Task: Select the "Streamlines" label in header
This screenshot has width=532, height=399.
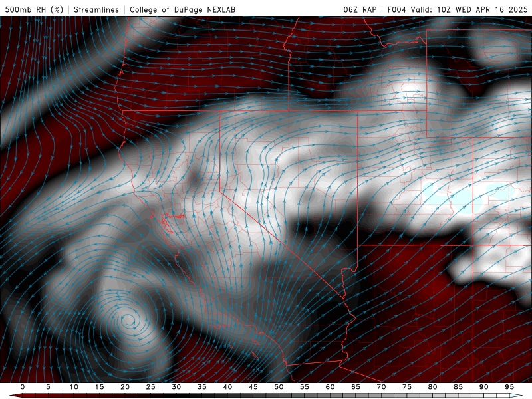Action: pyautogui.click(x=96, y=10)
